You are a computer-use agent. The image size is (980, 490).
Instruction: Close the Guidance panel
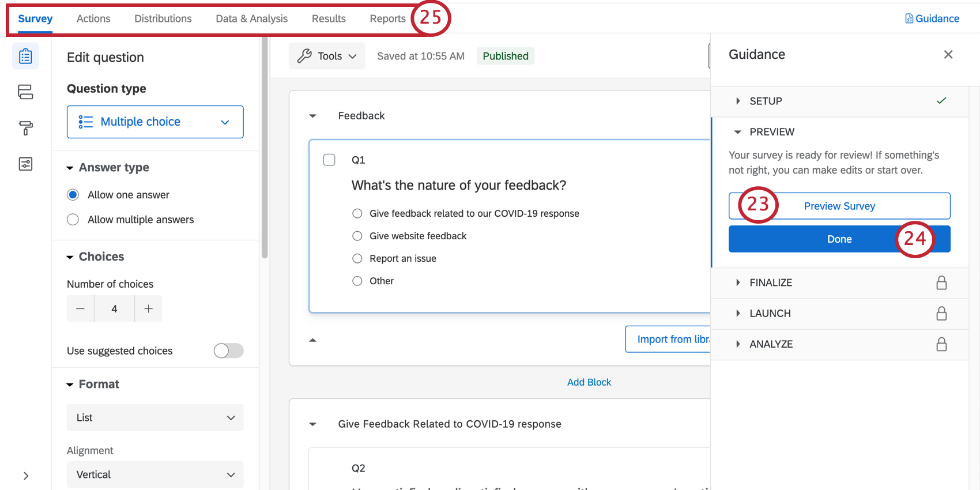pos(948,55)
